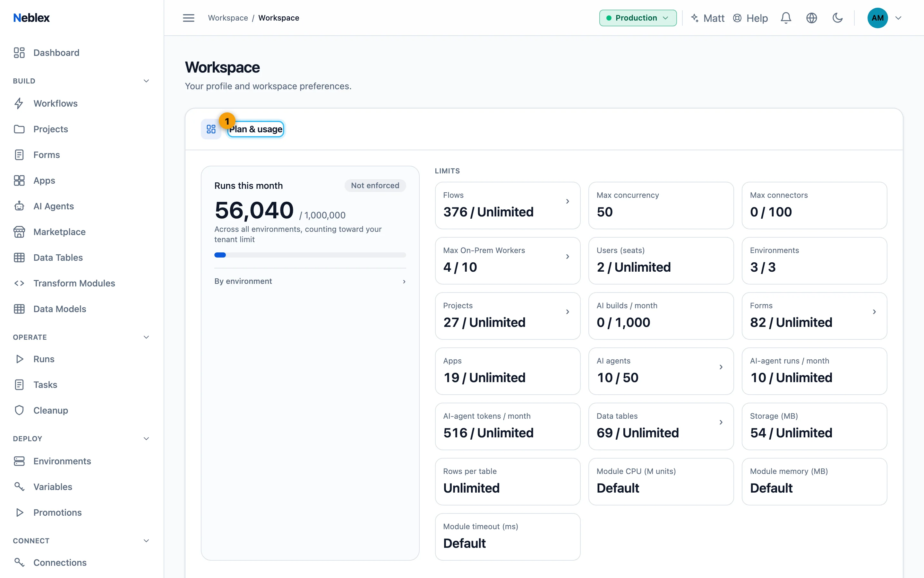Screen dimensions: 924x578
Task: Select the Plan & usage tab
Action: point(256,129)
